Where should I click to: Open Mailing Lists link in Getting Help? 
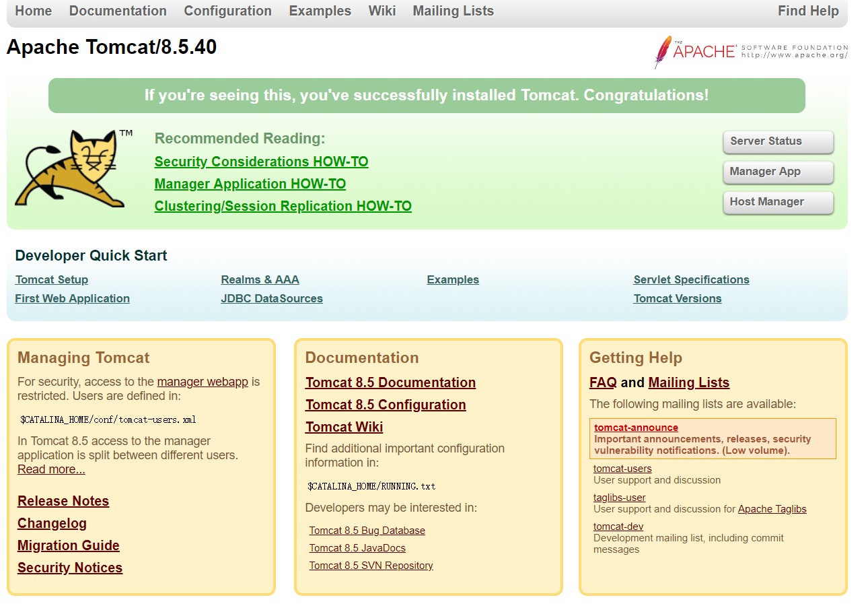click(688, 382)
